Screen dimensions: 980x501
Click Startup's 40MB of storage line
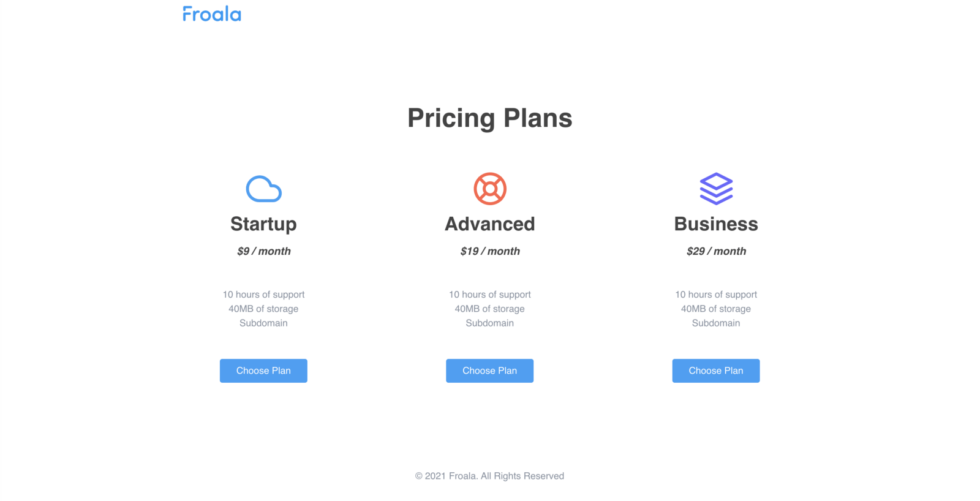coord(263,309)
